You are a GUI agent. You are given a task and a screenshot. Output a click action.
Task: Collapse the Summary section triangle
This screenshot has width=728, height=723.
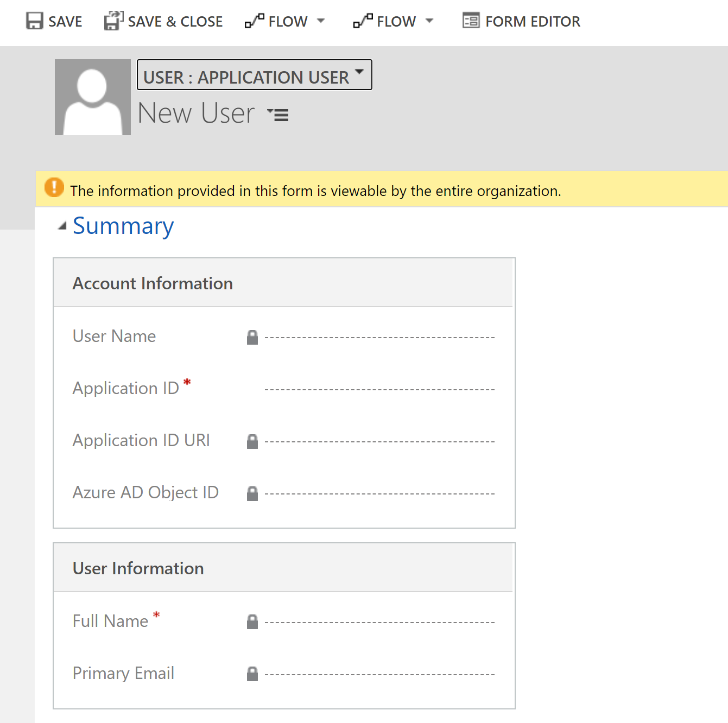click(x=62, y=226)
